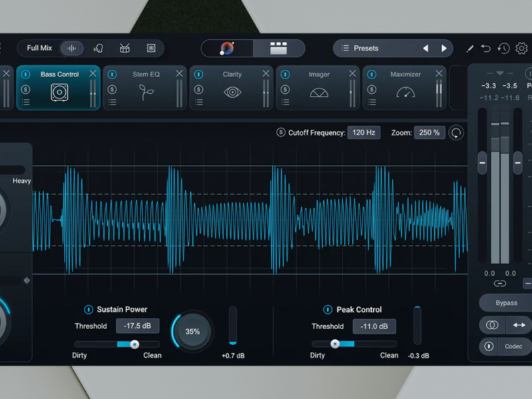This screenshot has height=399, width=532.
Task: Open the Bass Control module preset list
Action: click(x=26, y=102)
